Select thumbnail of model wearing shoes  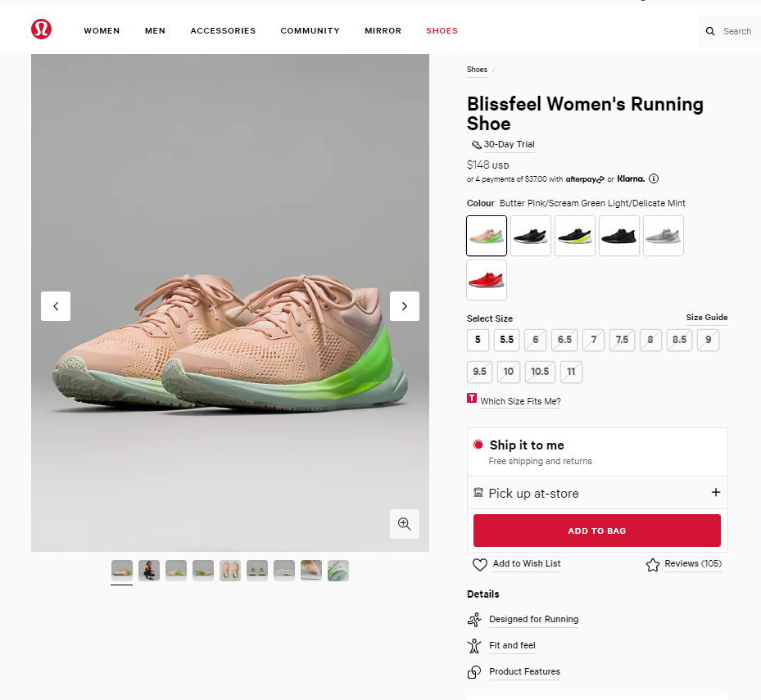click(149, 571)
